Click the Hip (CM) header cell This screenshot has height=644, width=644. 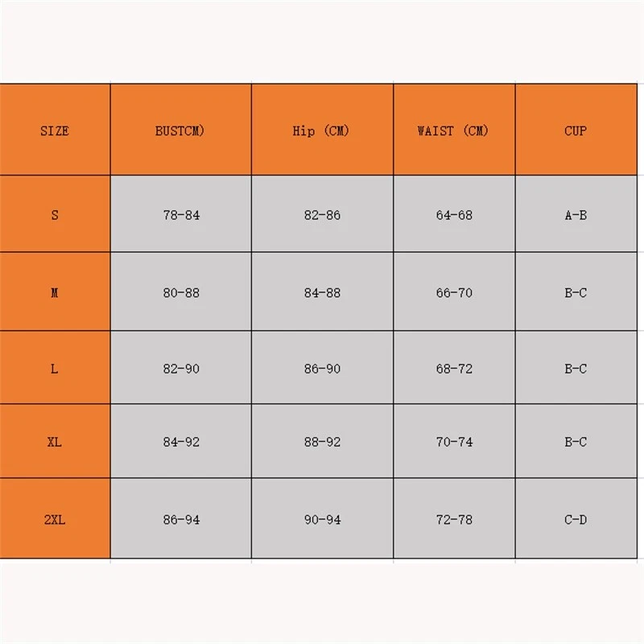point(322,130)
